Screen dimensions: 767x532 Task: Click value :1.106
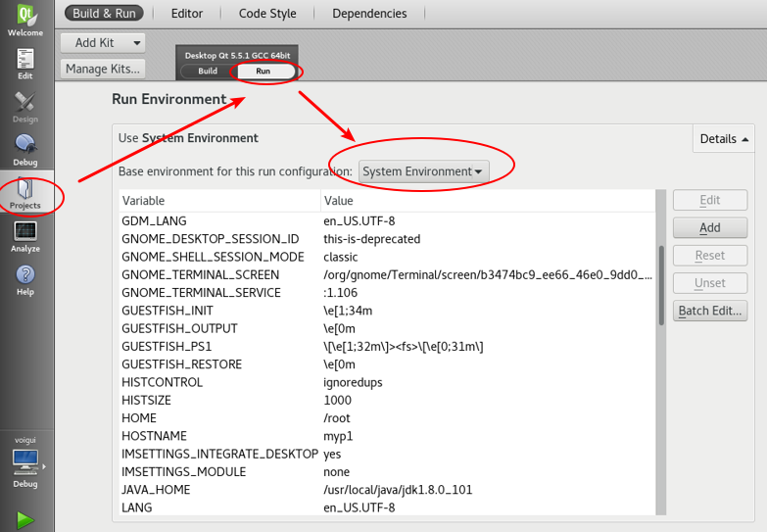tap(341, 293)
